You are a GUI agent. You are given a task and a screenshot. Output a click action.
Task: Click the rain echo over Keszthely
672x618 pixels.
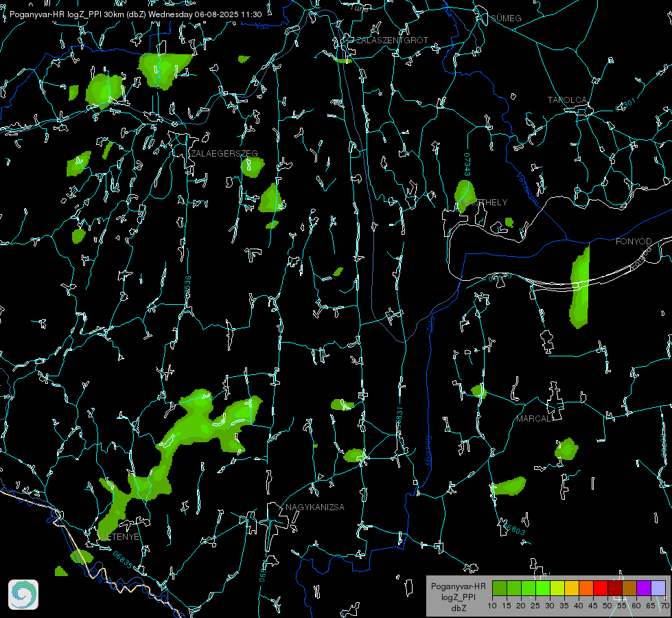[465, 196]
